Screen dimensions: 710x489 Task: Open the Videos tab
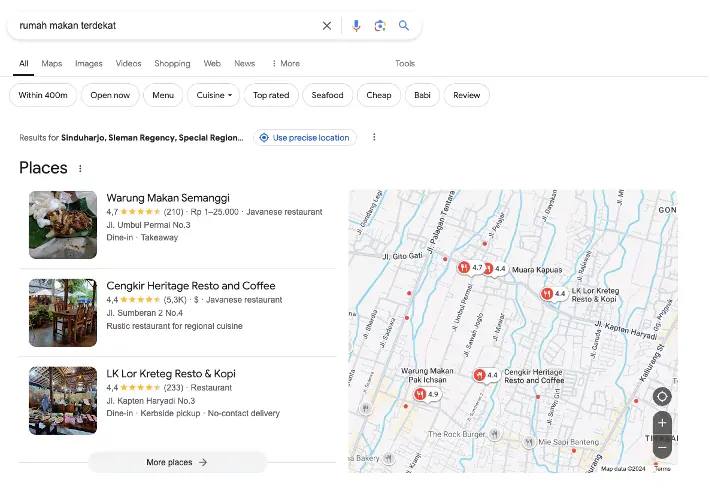[x=129, y=64]
